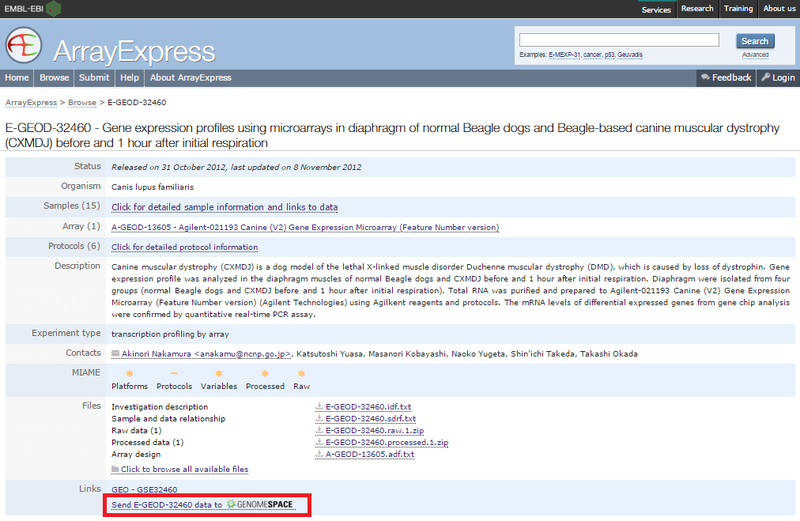Viewport: 800px width, 521px height.
Task: Click the Feedback button
Action: 726,78
